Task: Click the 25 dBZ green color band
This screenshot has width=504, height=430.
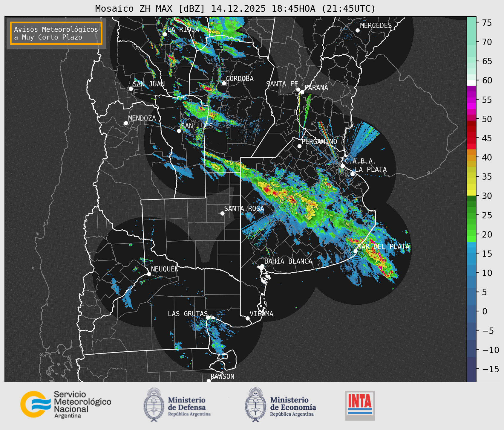Action: click(471, 216)
